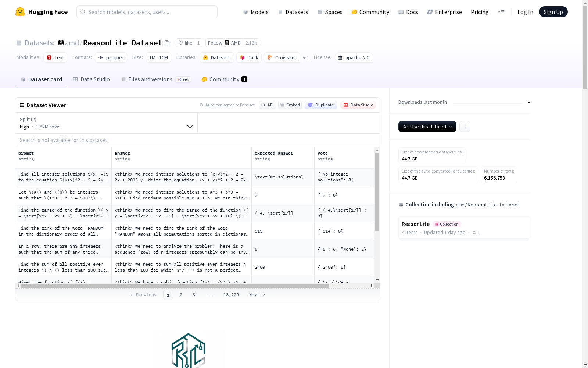The image size is (588, 368).
Task: Follow the AMD organization
Action: coord(224,43)
